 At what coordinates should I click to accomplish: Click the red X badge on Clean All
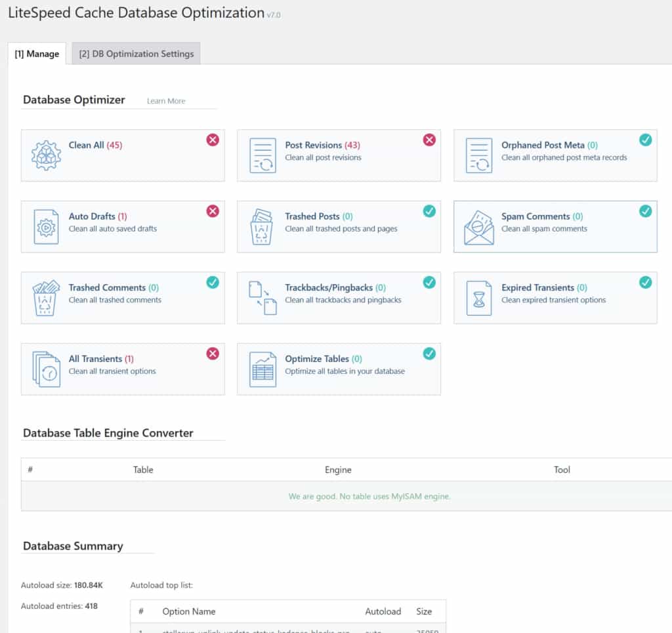[x=212, y=139]
